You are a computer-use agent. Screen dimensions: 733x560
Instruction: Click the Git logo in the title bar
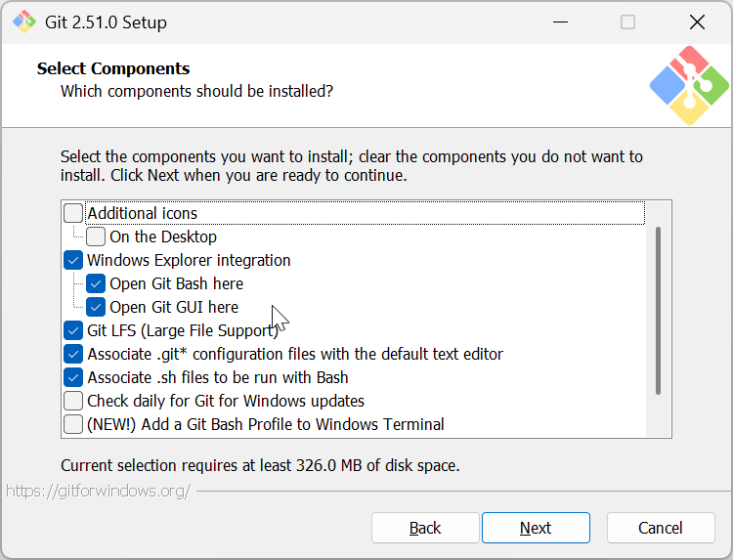click(x=24, y=22)
